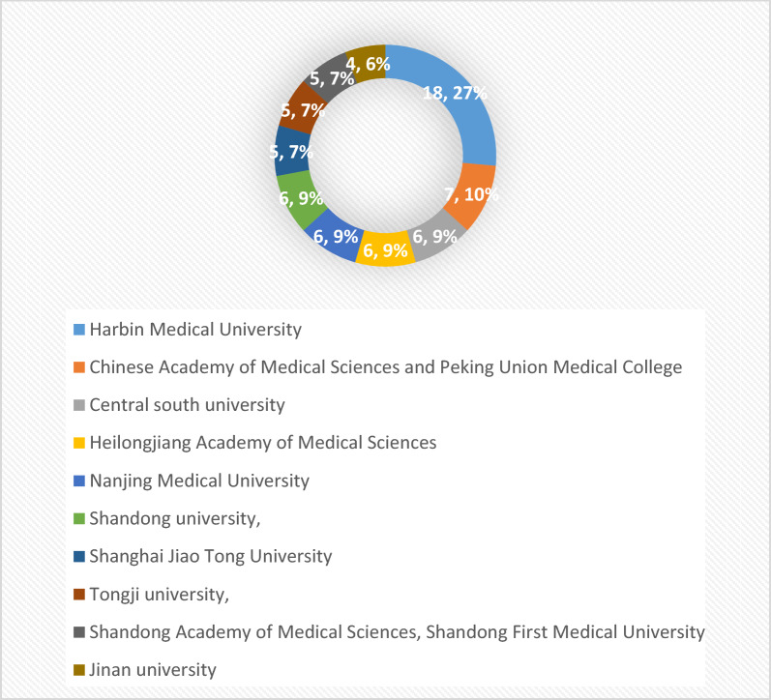This screenshot has width=771, height=700.
Task: Click the green 6, 9% donut segment
Action: (299, 199)
